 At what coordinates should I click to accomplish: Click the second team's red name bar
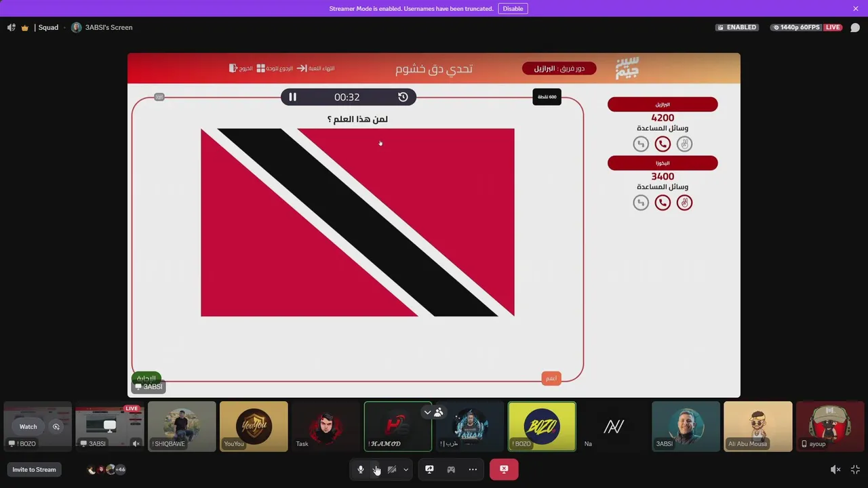tap(663, 163)
